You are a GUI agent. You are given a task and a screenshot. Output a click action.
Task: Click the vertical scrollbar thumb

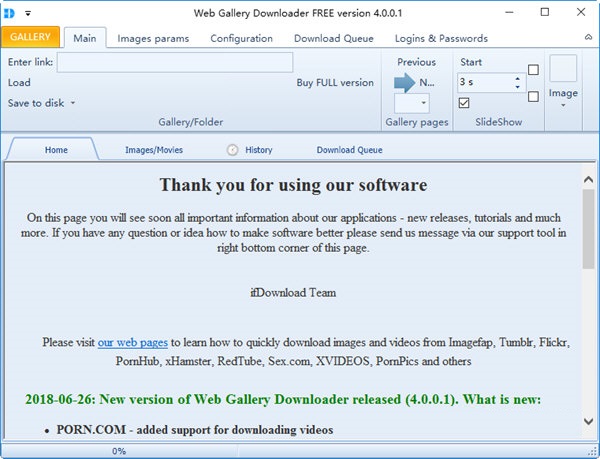[589, 228]
